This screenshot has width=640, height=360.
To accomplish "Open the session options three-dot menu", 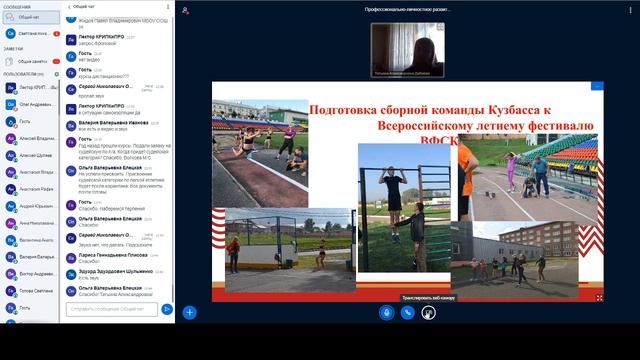I will click(630, 10).
